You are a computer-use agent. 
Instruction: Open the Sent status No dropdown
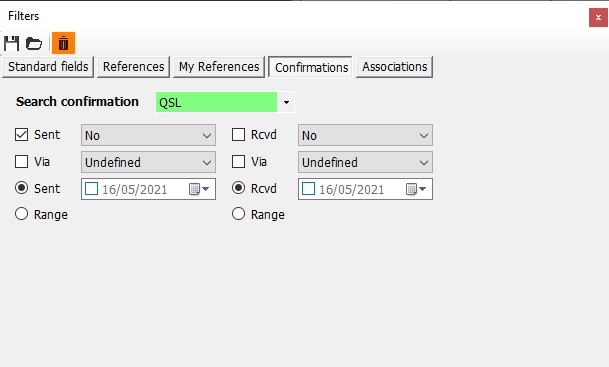[148, 135]
